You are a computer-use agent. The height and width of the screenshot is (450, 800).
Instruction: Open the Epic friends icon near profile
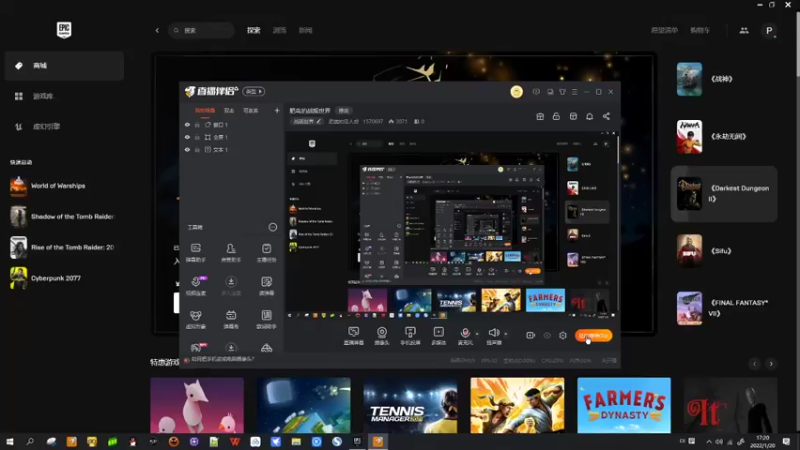[x=744, y=30]
